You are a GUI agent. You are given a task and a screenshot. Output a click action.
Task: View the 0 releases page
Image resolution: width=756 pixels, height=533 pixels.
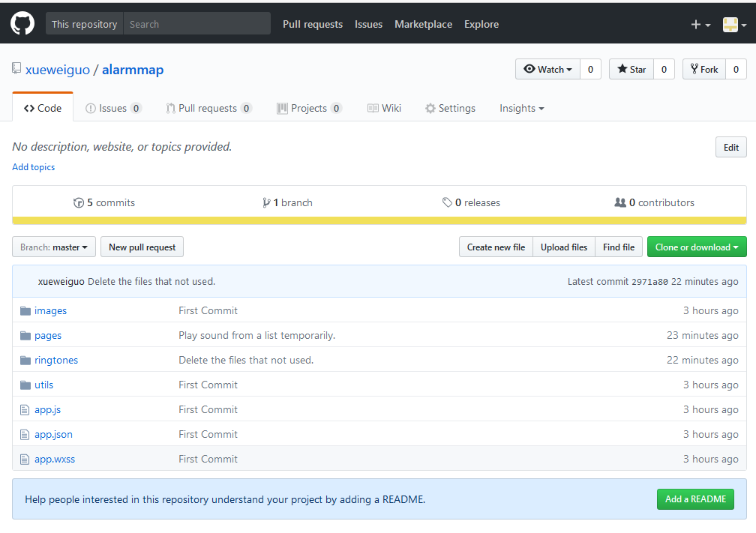point(471,203)
